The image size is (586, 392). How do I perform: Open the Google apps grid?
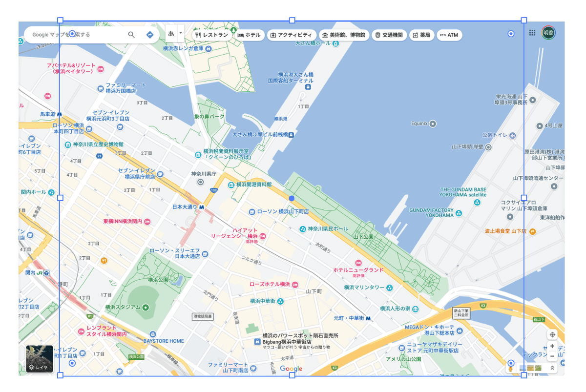click(532, 33)
